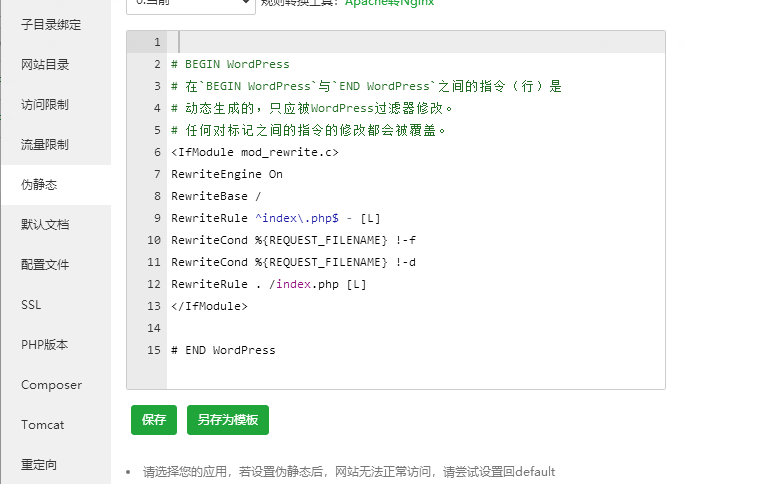764x484 pixels.
Task: Select the 流量限制 tab
Action: 45,144
